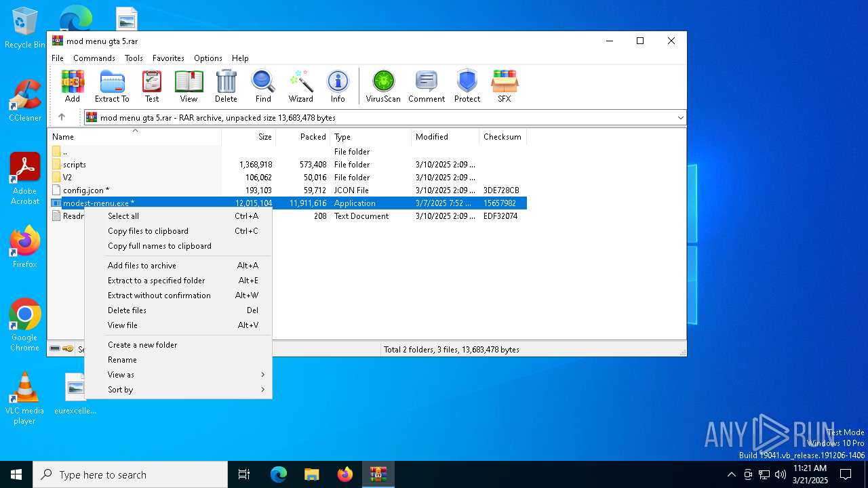Expand the archive path dropdown
868x488 pixels.
[680, 118]
